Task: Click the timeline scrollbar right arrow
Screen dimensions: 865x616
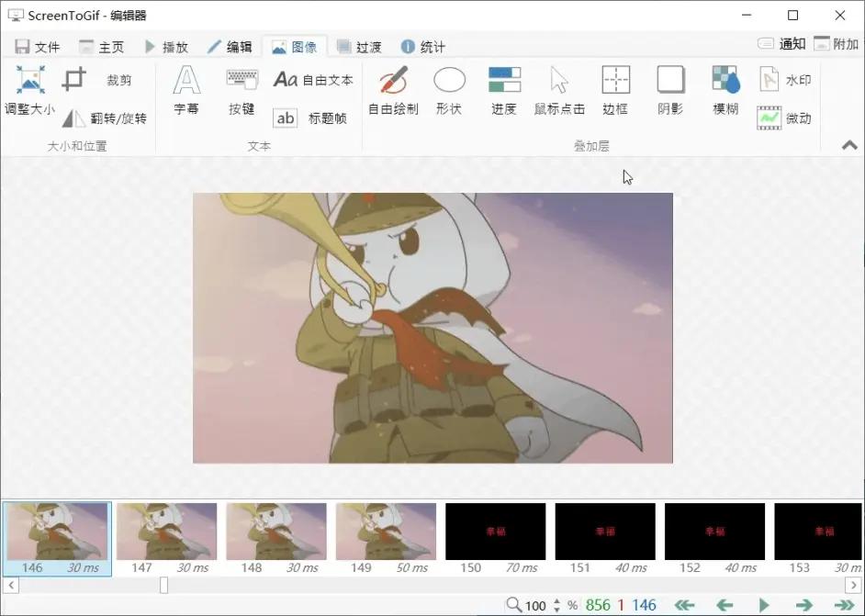Action: [853, 585]
